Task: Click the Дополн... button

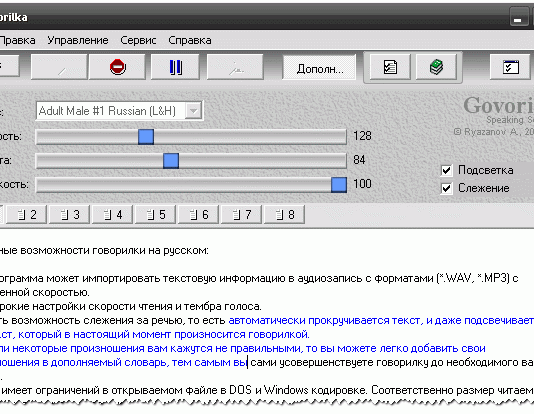Action: pyautogui.click(x=319, y=68)
